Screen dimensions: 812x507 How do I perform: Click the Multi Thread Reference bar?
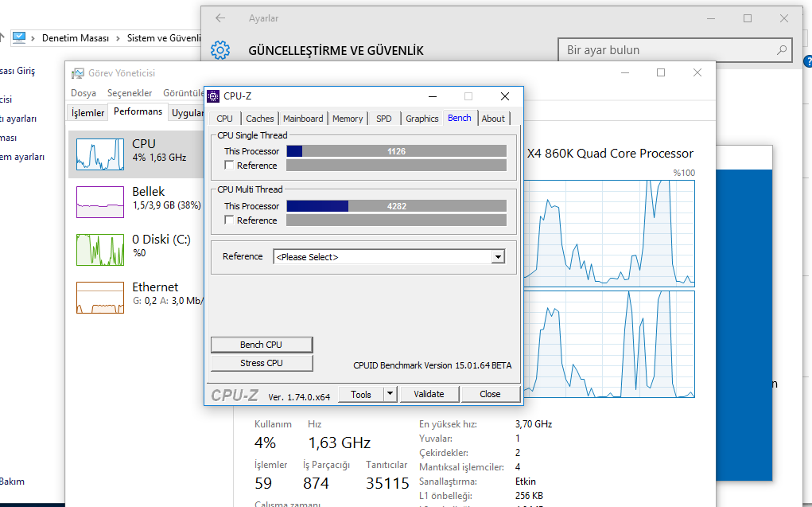(396, 220)
